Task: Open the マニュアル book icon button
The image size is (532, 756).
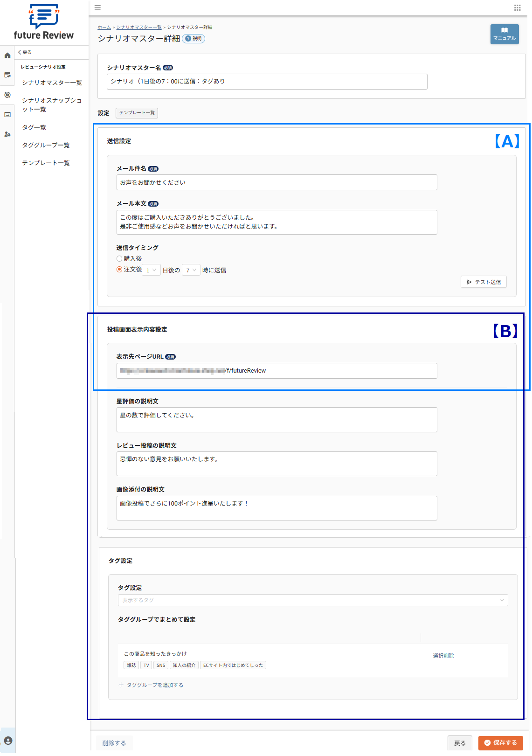Action: tap(504, 34)
